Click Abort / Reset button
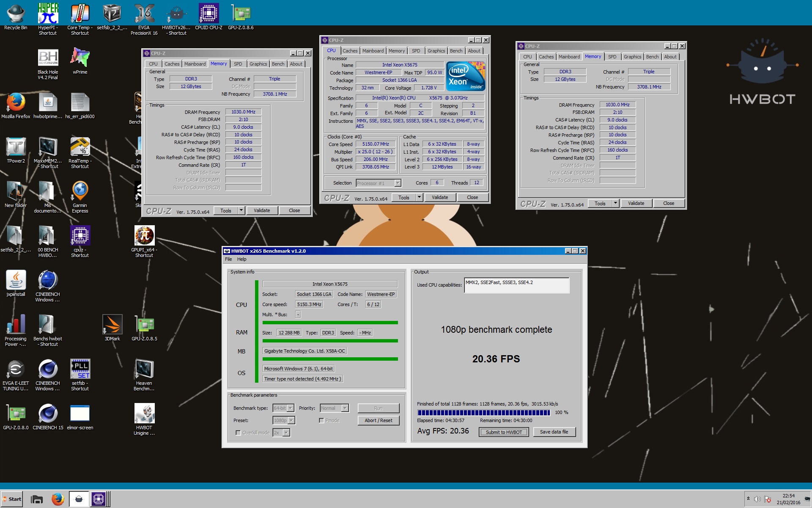Image resolution: width=812 pixels, height=508 pixels. tap(379, 420)
